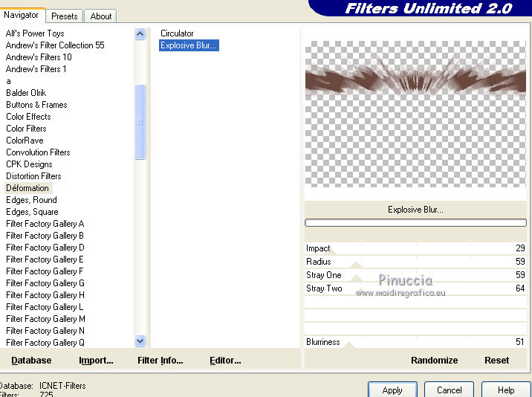Choose the Circulator filter
This screenshot has width=532, height=397.
click(177, 33)
